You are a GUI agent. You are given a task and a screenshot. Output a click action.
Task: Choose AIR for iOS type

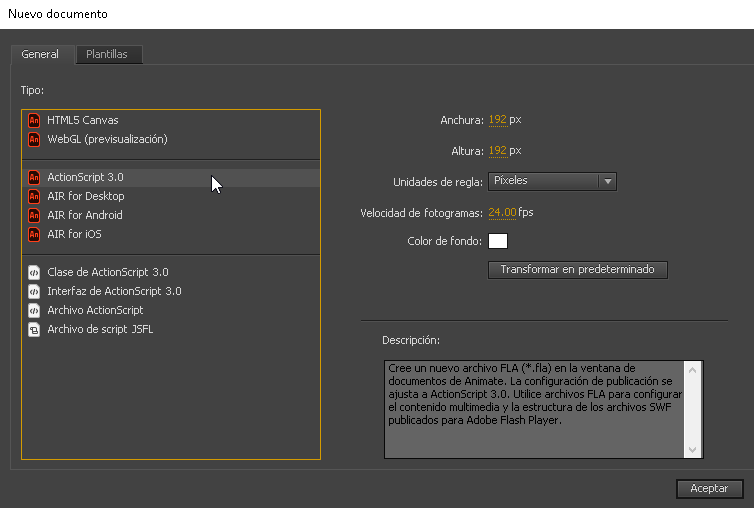pos(171,234)
